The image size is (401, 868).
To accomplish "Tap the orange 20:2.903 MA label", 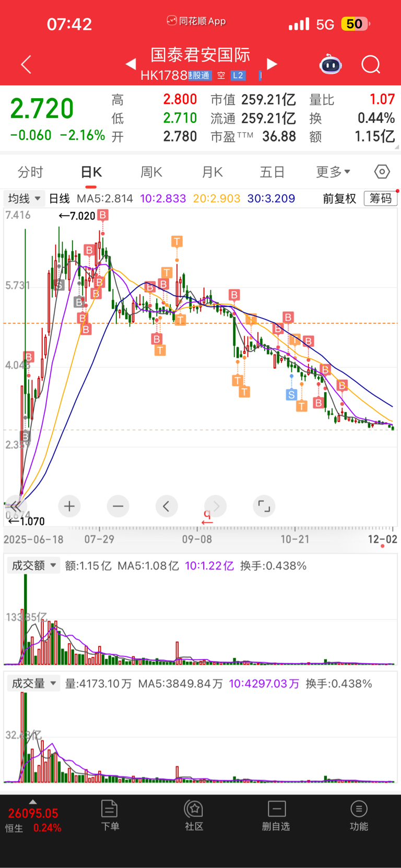I will pos(217,198).
